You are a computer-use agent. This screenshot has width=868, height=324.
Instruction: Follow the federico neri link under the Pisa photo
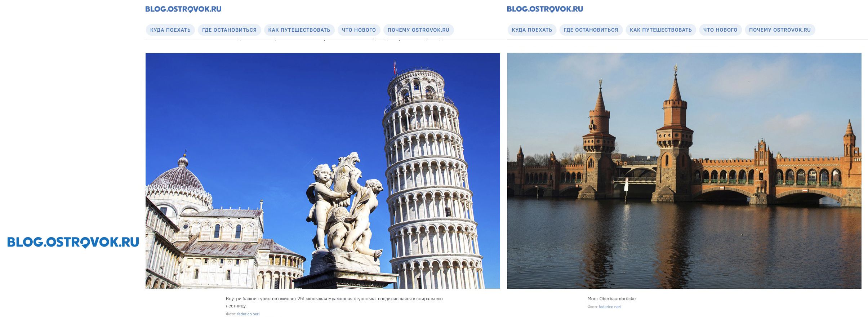click(x=248, y=314)
